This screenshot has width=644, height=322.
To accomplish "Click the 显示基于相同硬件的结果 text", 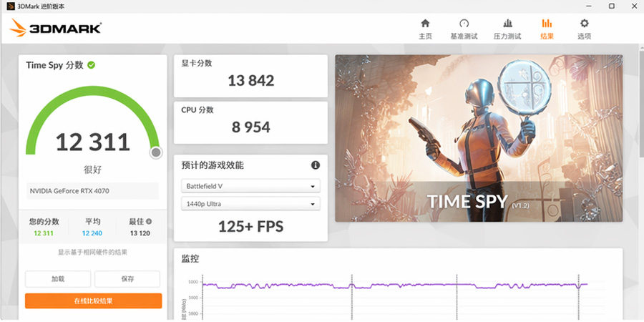I will click(x=92, y=252).
